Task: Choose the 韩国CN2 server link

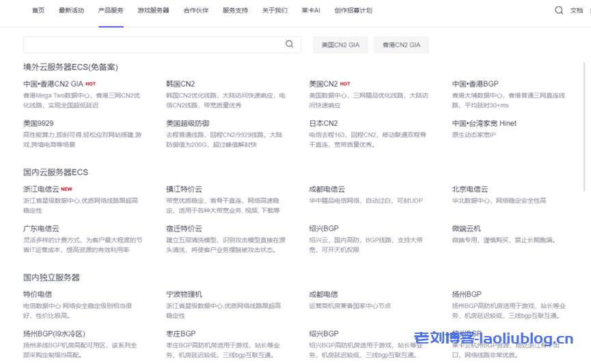Action: (180, 84)
